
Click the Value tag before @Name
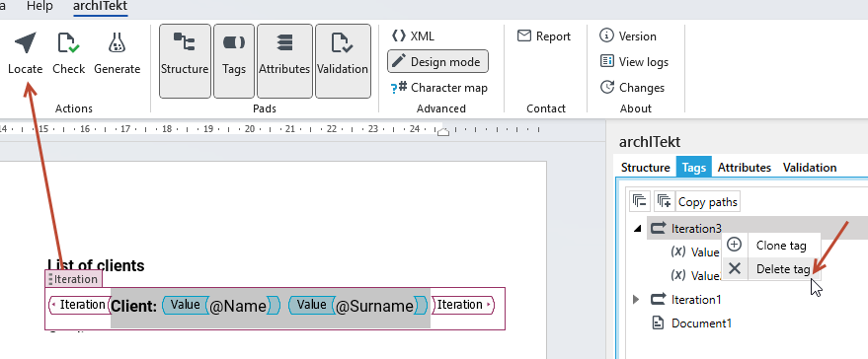[185, 305]
